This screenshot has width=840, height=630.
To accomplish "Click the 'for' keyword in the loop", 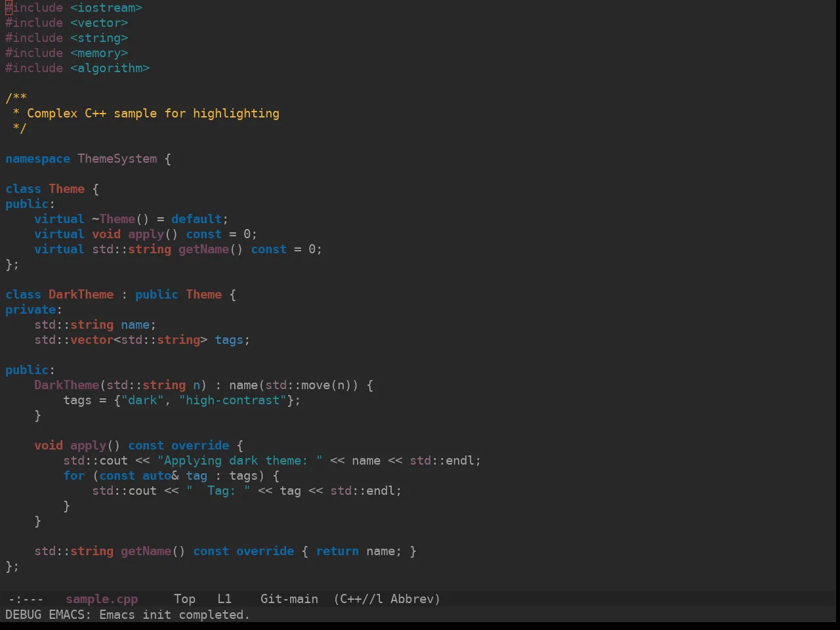I will (73, 476).
